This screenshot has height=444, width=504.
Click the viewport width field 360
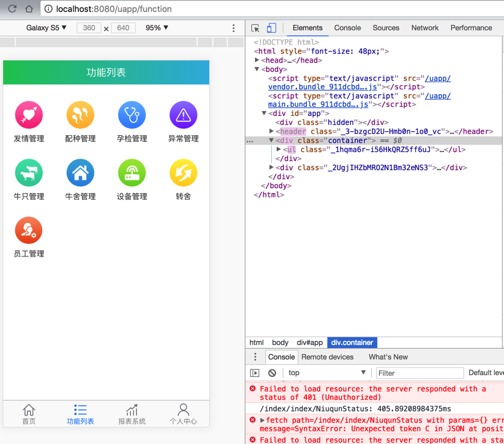[x=89, y=28]
